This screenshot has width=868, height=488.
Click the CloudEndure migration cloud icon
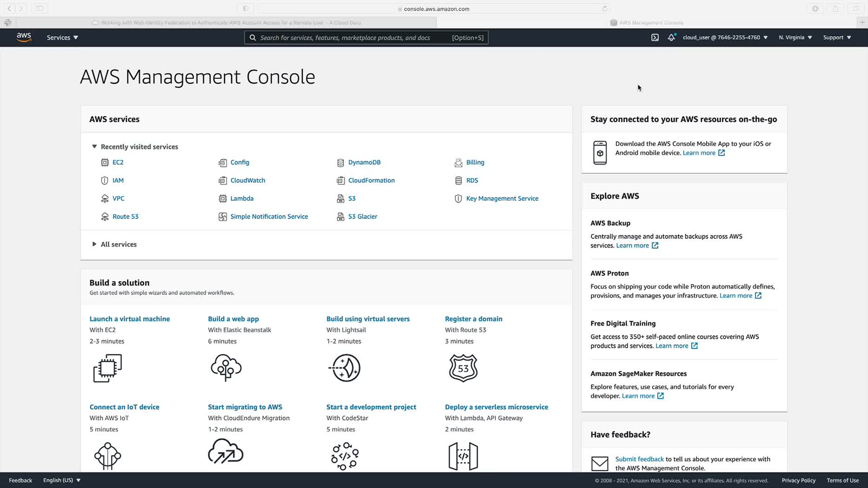tap(226, 452)
